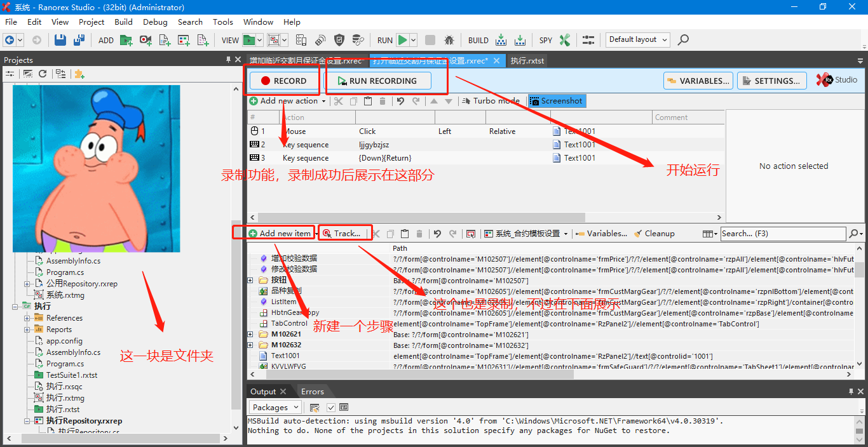The height and width of the screenshot is (447, 868).
Task: Switch to the Output tab
Action: tap(263, 392)
